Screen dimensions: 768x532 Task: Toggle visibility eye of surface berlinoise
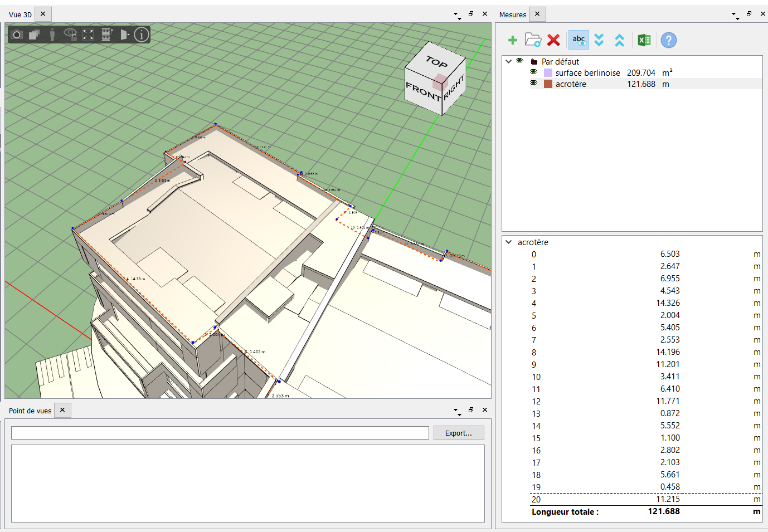533,72
